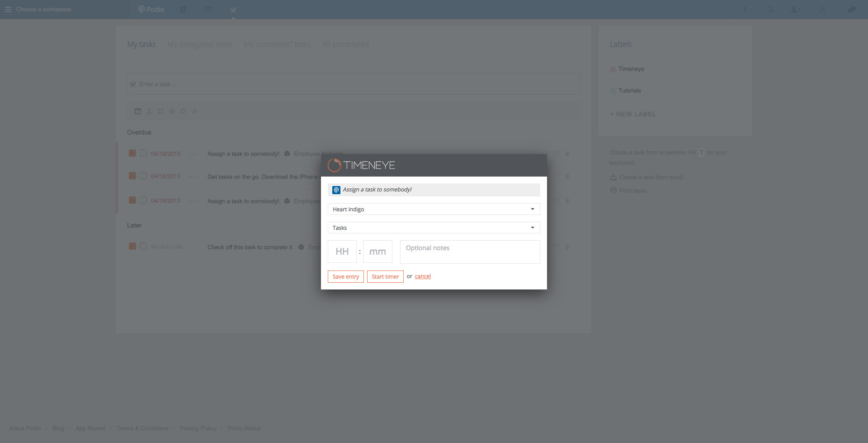This screenshot has width=868, height=443.
Task: Click the 'Optional notes' text field
Action: pyautogui.click(x=470, y=252)
